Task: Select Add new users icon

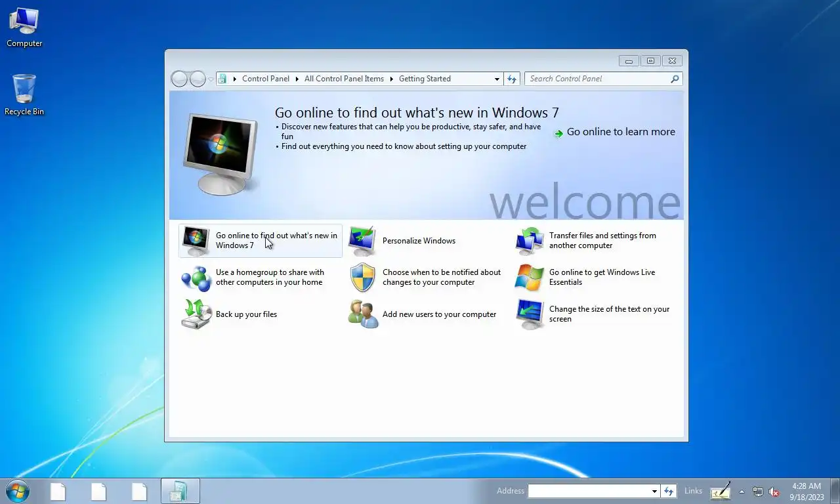Action: [362, 314]
